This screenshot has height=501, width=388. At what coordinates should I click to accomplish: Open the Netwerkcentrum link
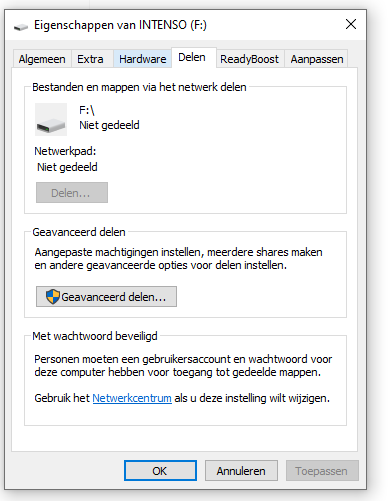[x=132, y=398]
